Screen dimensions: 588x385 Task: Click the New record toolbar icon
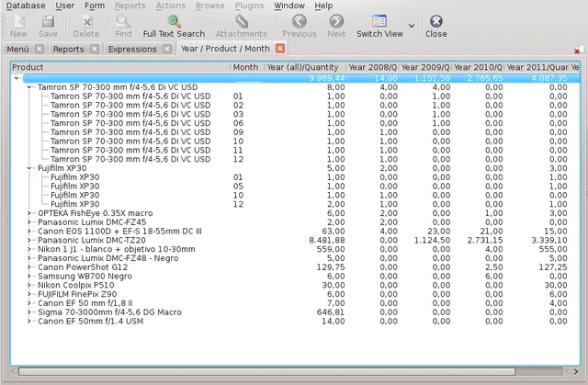click(18, 22)
